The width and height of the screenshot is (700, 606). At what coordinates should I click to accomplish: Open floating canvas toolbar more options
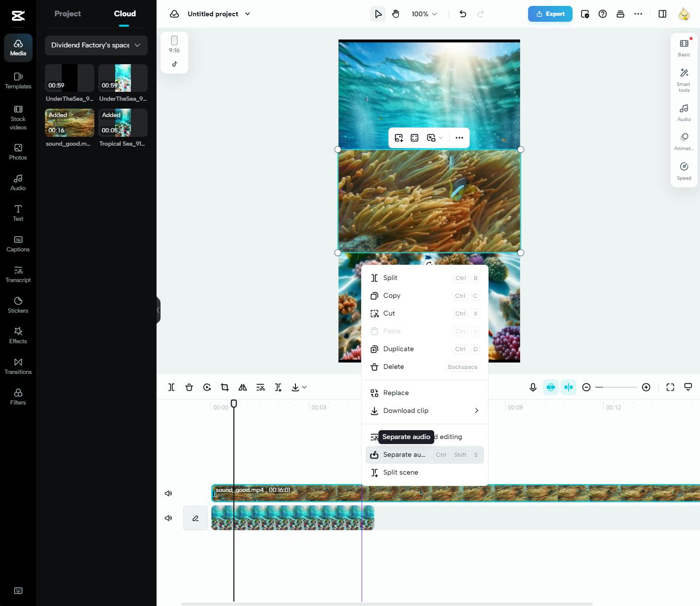coord(459,138)
